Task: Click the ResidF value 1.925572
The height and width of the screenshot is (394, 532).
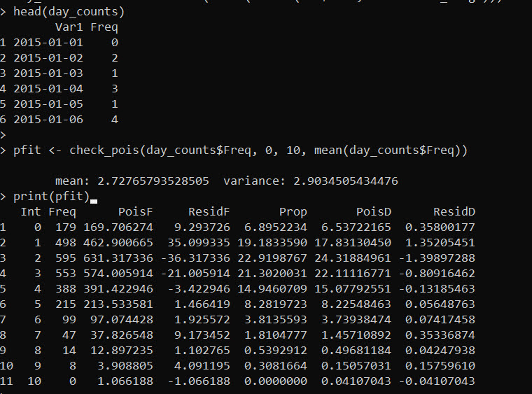Action: tap(202, 320)
